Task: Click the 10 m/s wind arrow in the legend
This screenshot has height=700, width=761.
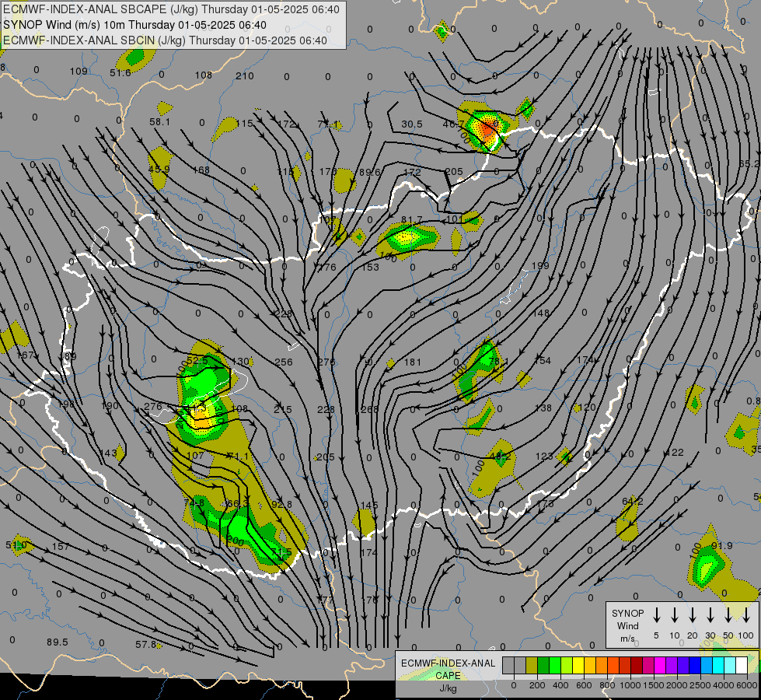Action: 674,615
